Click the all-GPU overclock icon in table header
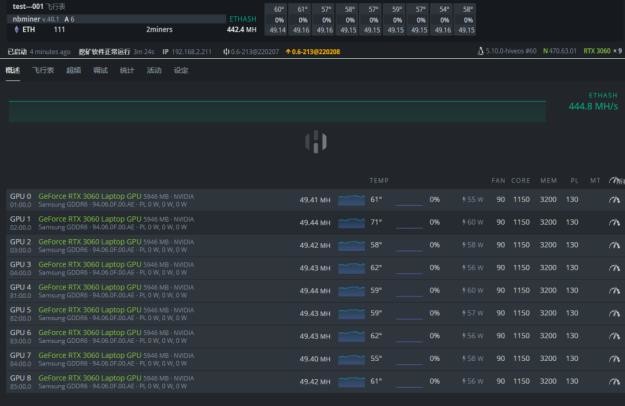 (x=613, y=181)
